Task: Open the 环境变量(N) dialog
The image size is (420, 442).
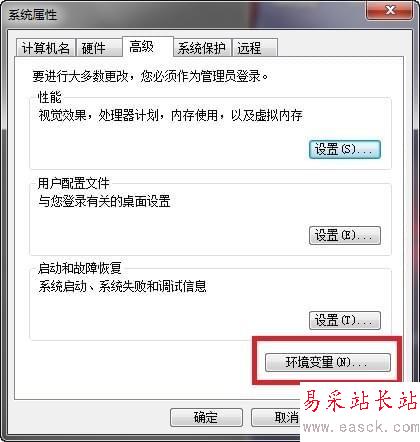Action: coord(328,362)
